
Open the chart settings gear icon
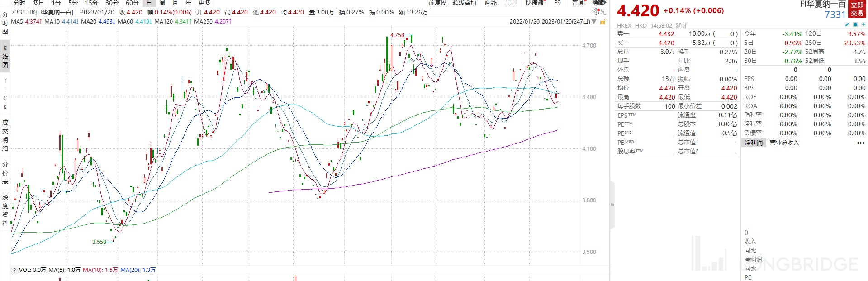point(595,12)
